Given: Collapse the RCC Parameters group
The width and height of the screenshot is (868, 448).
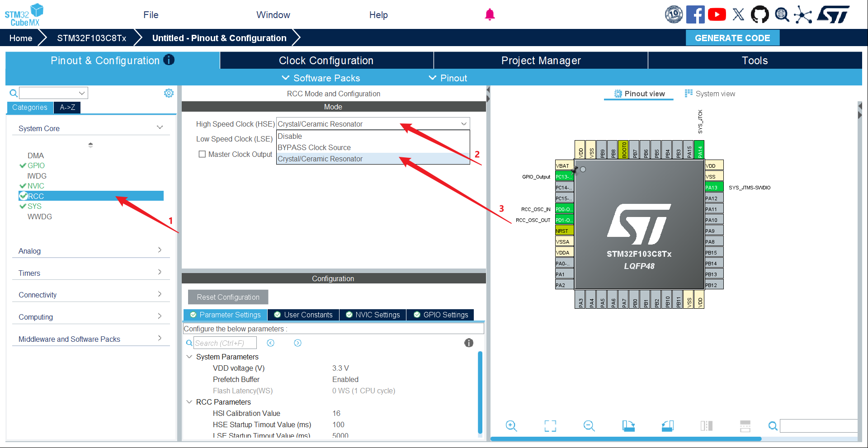Looking at the screenshot, I should coord(189,402).
